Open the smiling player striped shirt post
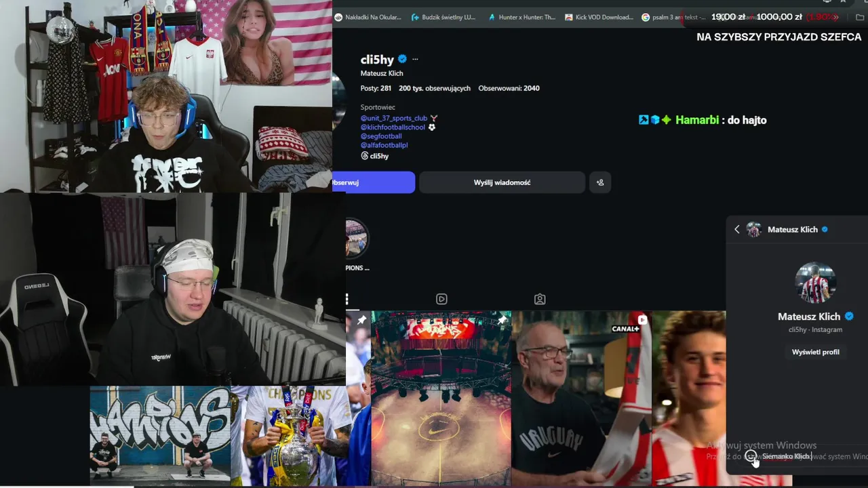Viewport: 868px width, 488px height. [689, 399]
